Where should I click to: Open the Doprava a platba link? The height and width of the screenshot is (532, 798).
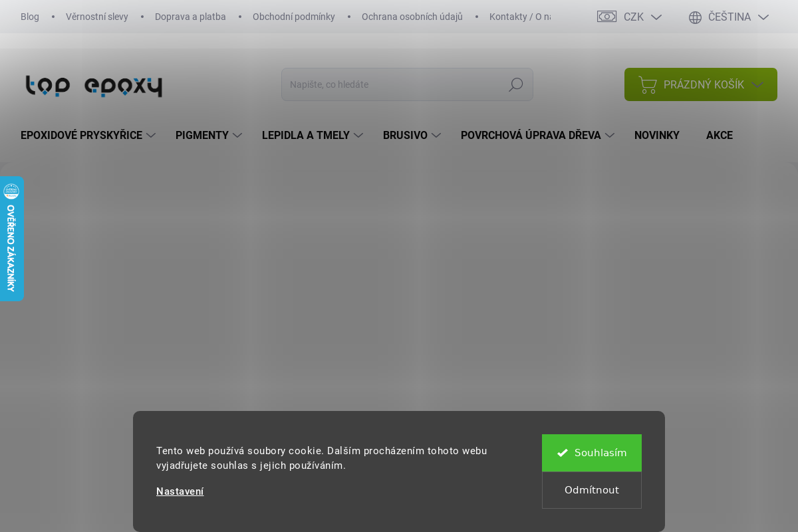point(190,17)
